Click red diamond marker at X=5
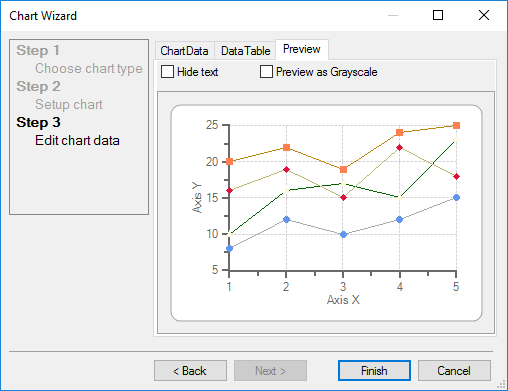The image size is (508, 391). (456, 176)
